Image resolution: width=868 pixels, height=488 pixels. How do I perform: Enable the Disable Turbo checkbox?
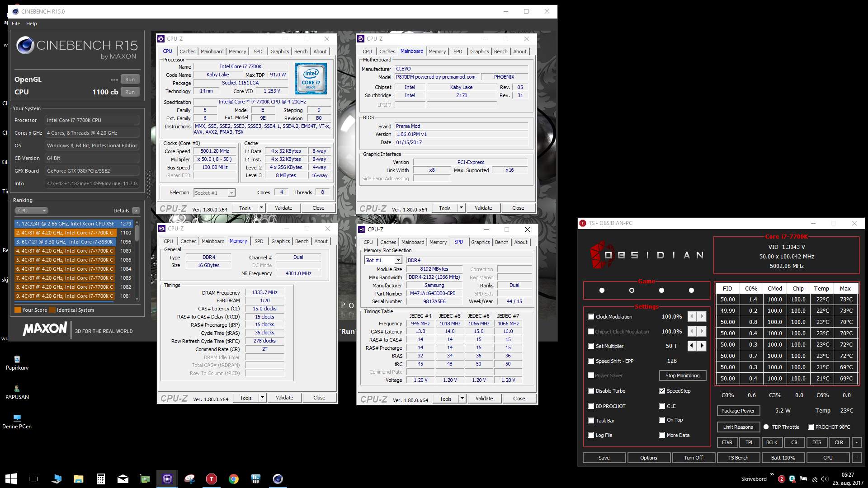(x=591, y=391)
